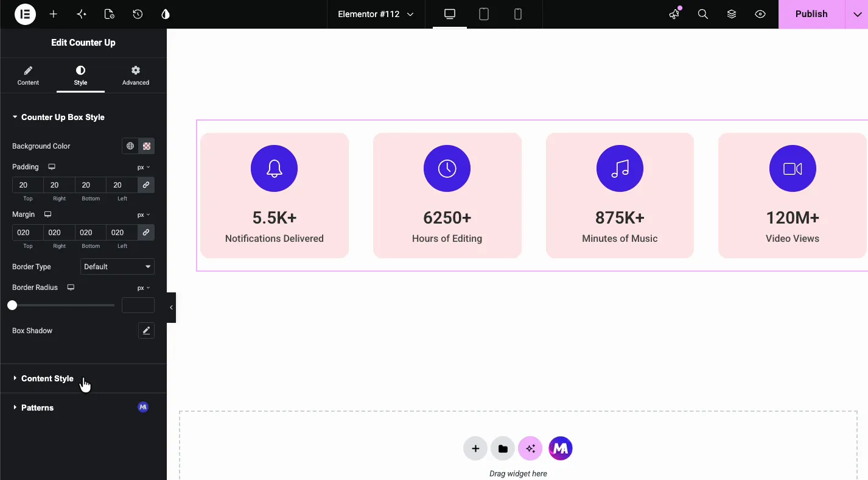Click the Minutes of Music label
Viewport: 868px width, 480px height.
[x=620, y=238]
